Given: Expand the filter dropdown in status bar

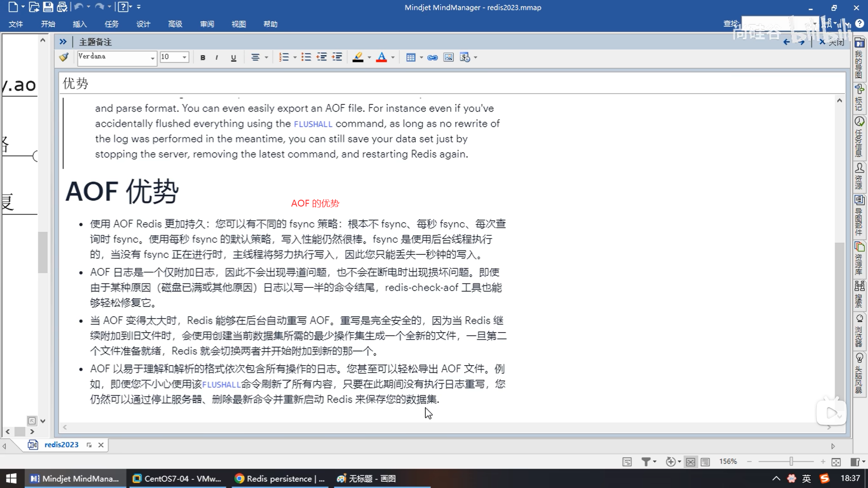Looking at the screenshot, I should (654, 462).
